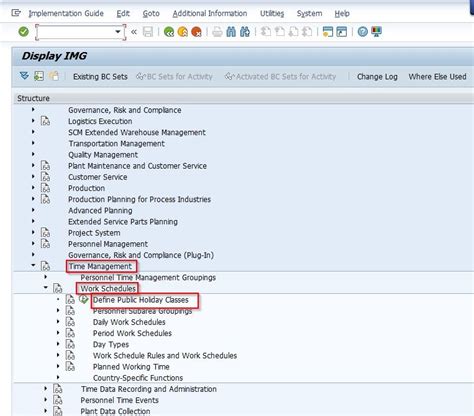
Task: Select the Work Schedule Rules and Work Schedules entry
Action: [x=165, y=355]
